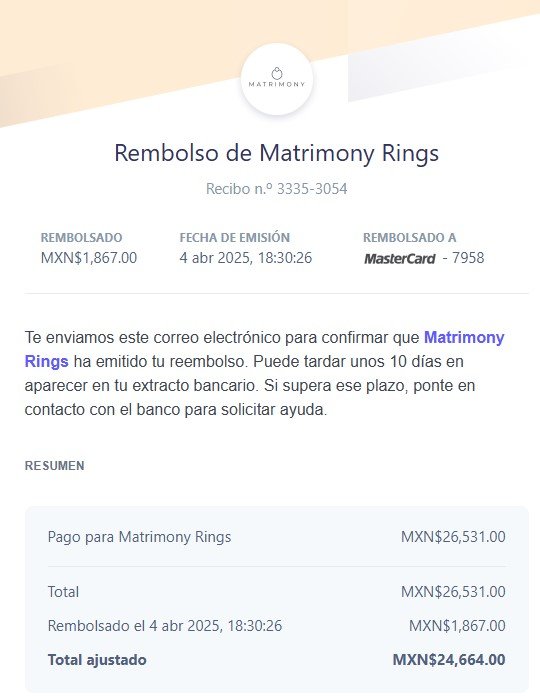540x696 pixels.
Task: Click the REMBOLSADO A label
Action: (x=410, y=237)
